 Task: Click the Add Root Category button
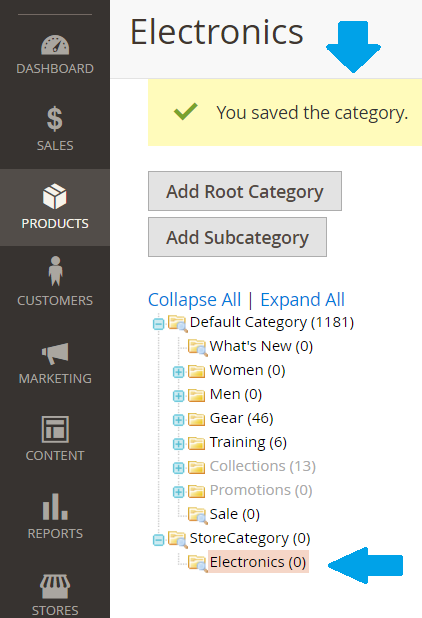point(245,191)
